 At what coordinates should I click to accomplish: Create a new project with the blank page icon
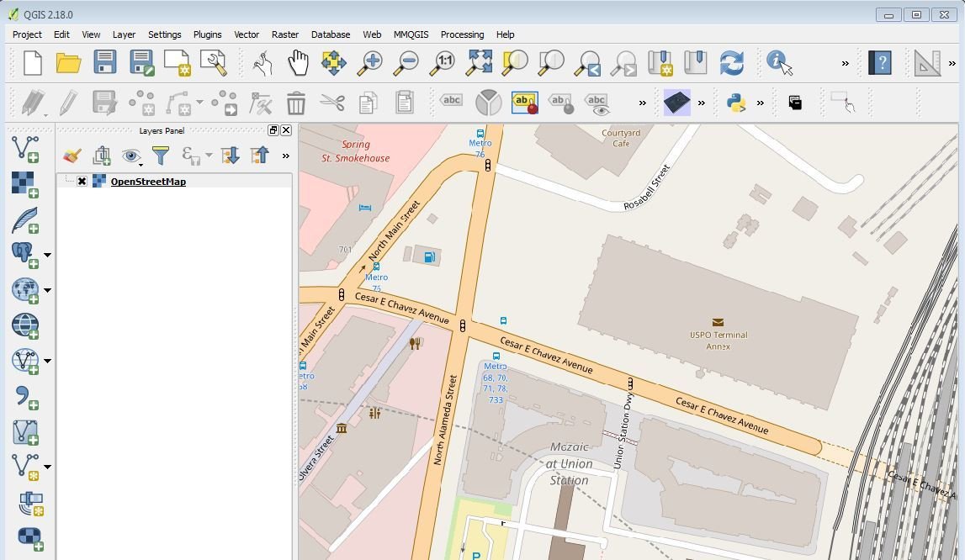pyautogui.click(x=32, y=63)
